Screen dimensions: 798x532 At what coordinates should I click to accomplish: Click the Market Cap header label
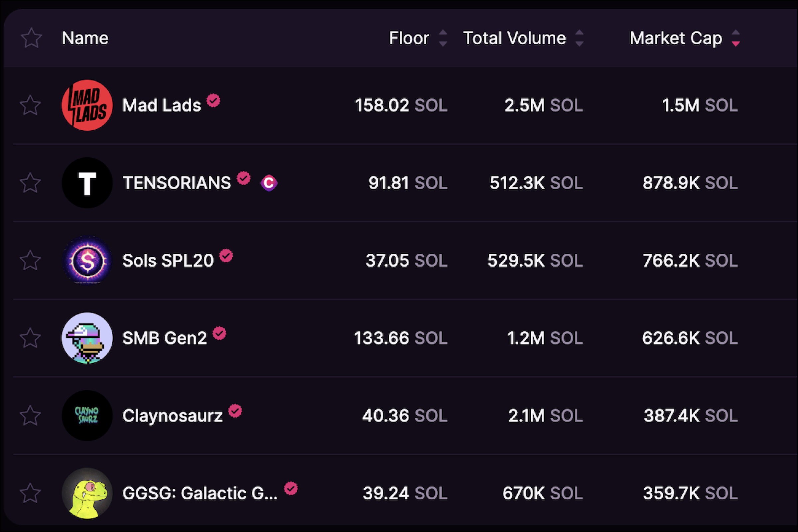676,38
